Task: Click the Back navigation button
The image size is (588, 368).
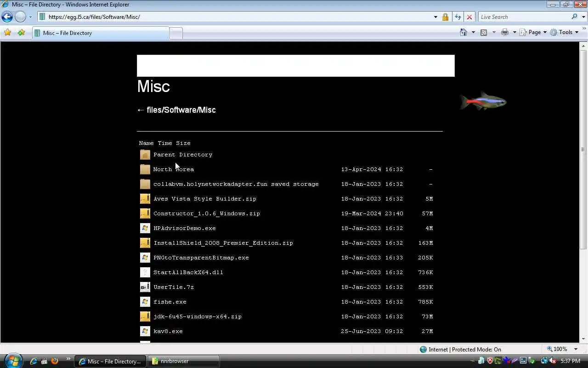Action: [x=7, y=17]
